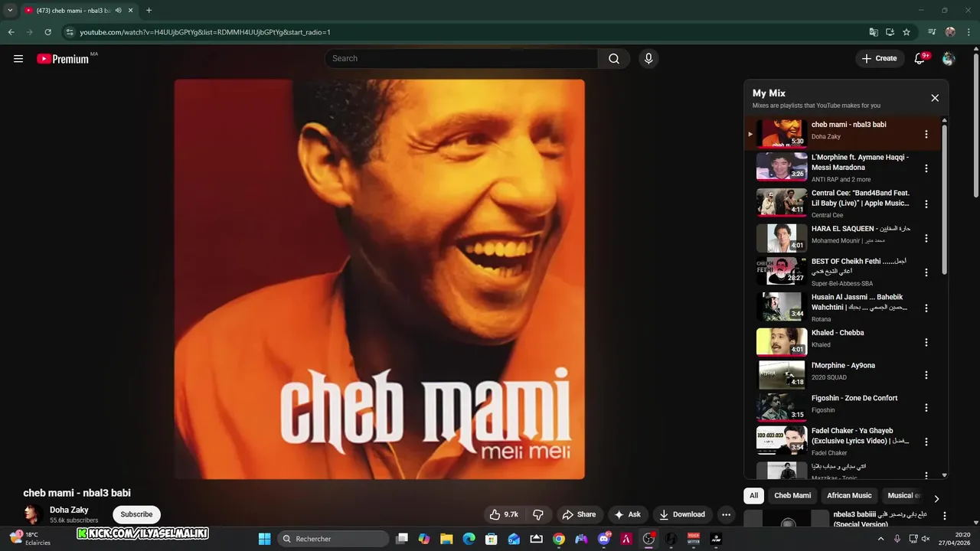Open Chrome media controls icon
The width and height of the screenshot is (980, 551).
coord(932,32)
